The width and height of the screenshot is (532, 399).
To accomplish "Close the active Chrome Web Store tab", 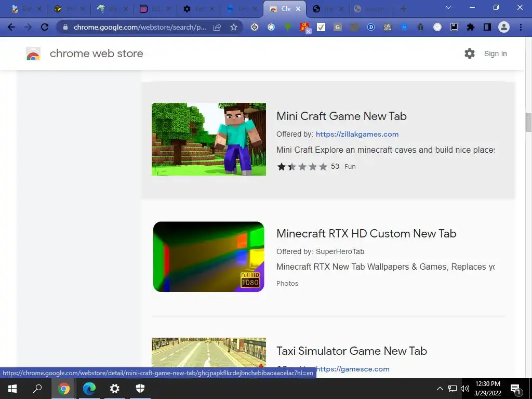I will (298, 9).
